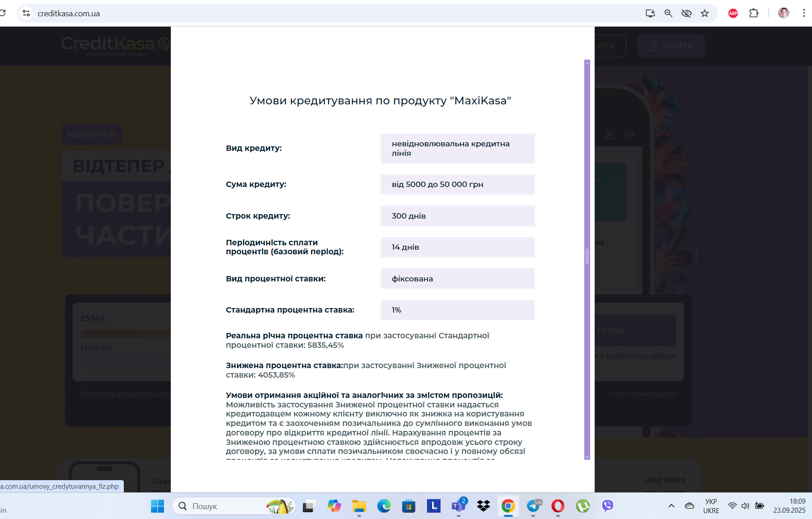Click the УВІЙТИ login button

tap(671, 46)
